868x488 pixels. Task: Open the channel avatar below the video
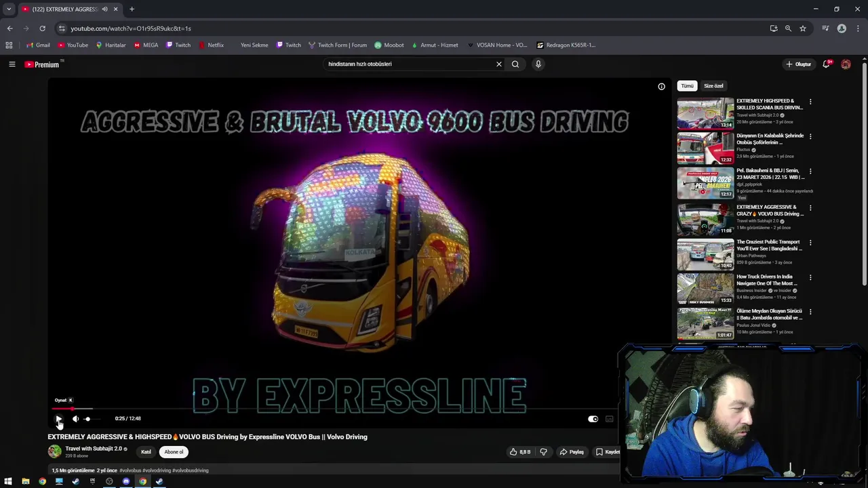54,451
